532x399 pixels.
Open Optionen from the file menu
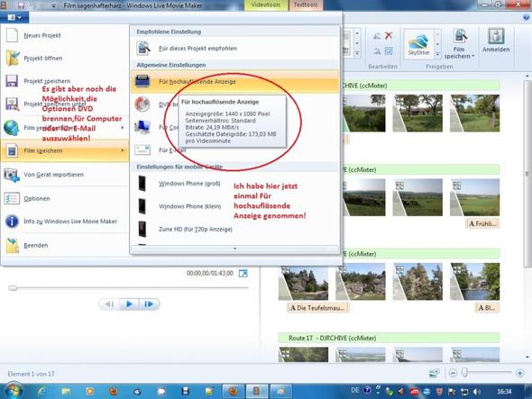pyautogui.click(x=64, y=199)
